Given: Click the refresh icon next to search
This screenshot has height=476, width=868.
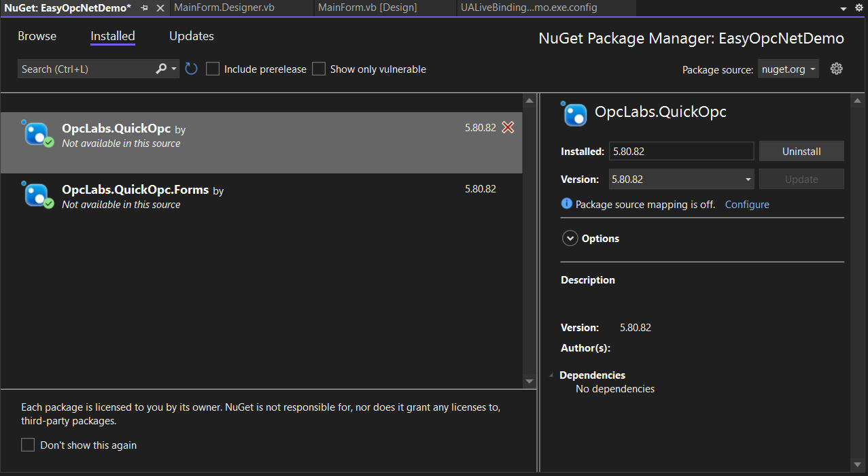Looking at the screenshot, I should [191, 69].
